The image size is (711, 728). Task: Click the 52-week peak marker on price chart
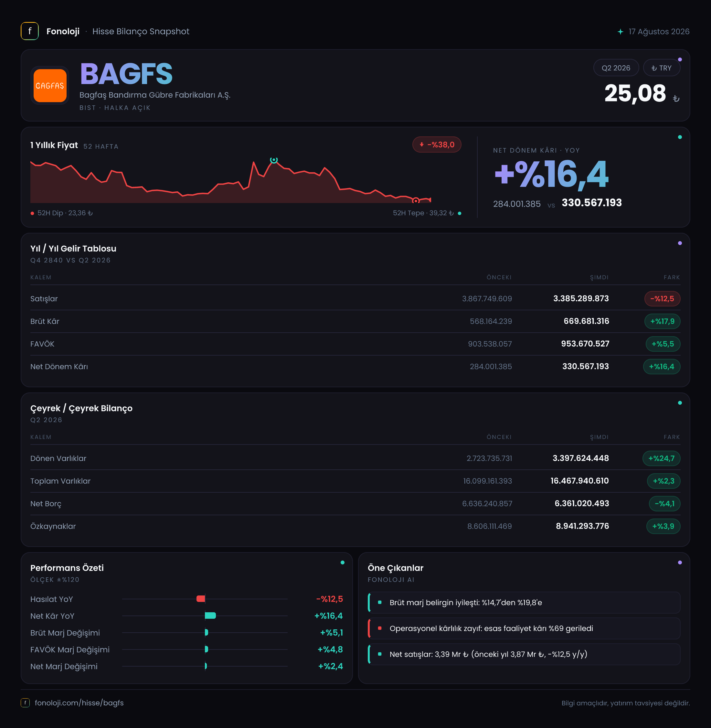[x=274, y=160]
